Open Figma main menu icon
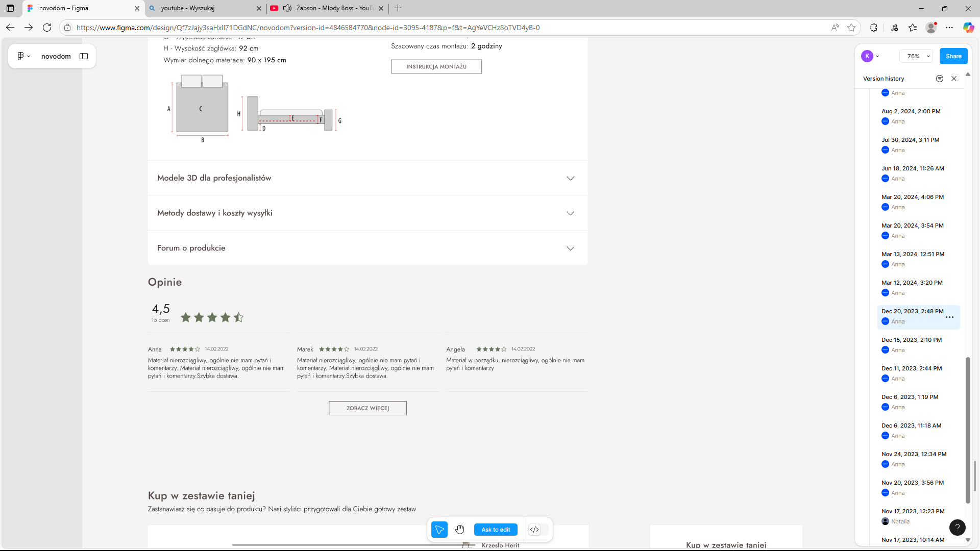980x551 pixels. coord(23,56)
